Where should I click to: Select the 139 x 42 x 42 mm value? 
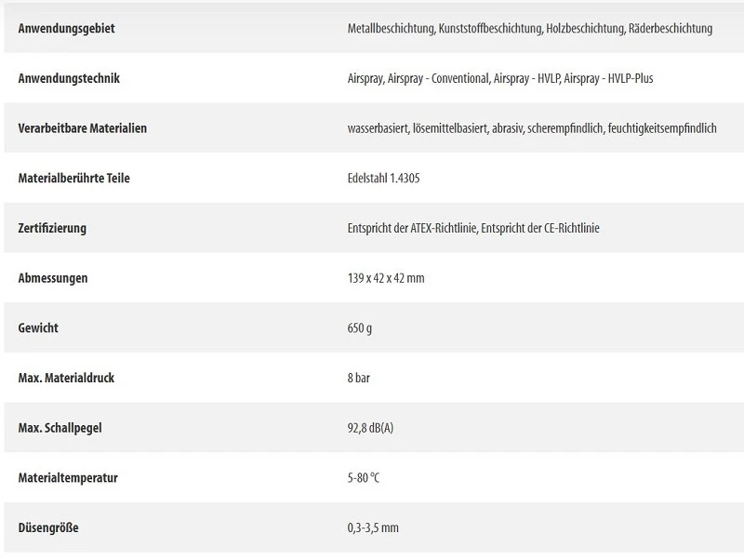[x=386, y=278]
